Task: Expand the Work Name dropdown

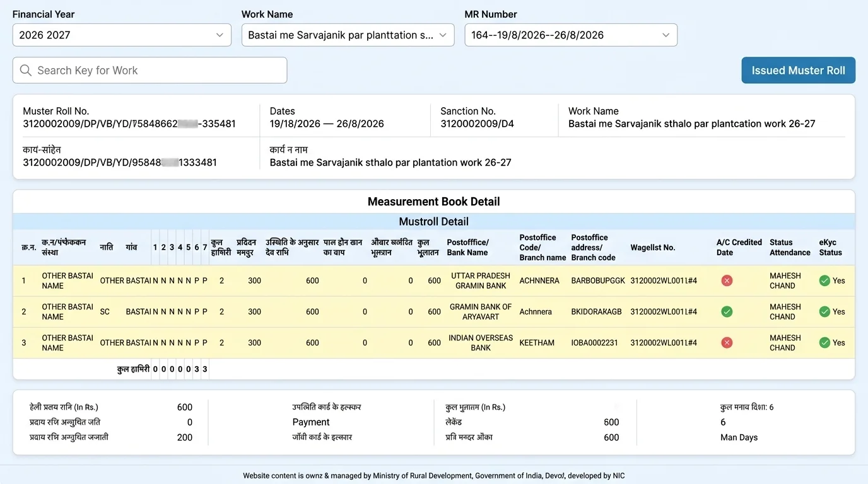Action: 348,35
